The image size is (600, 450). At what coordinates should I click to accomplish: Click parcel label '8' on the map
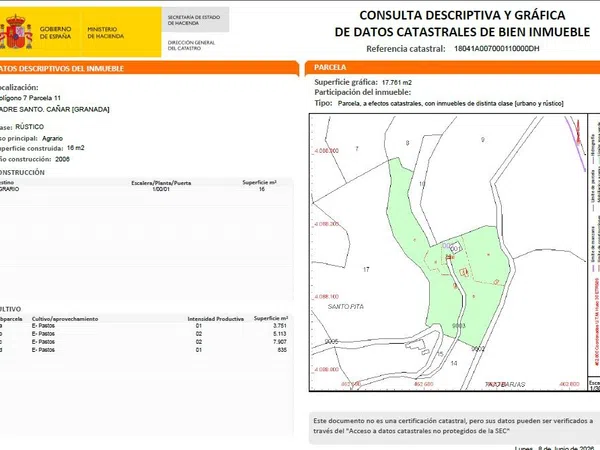[x=407, y=143]
